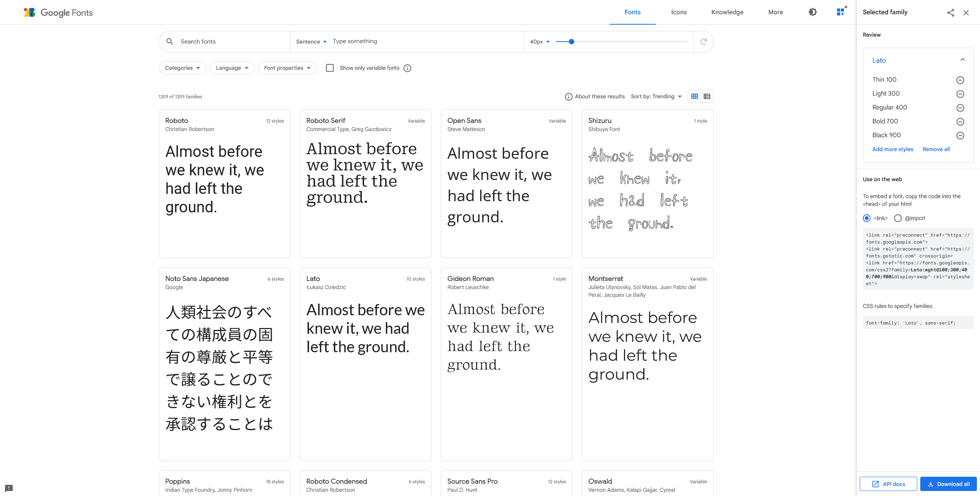
Task: Open the Montserrat font card
Action: [648, 364]
